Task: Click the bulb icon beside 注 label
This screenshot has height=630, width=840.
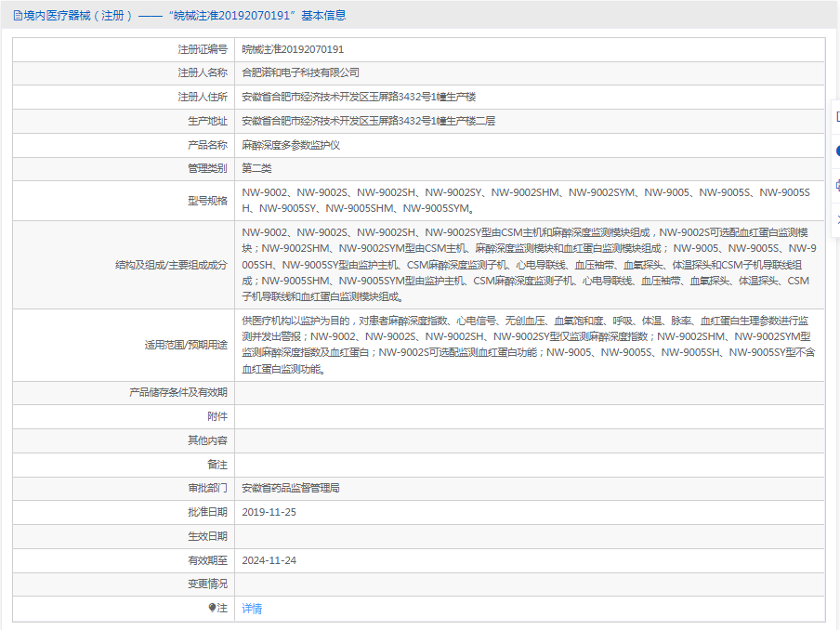Action: (212, 608)
